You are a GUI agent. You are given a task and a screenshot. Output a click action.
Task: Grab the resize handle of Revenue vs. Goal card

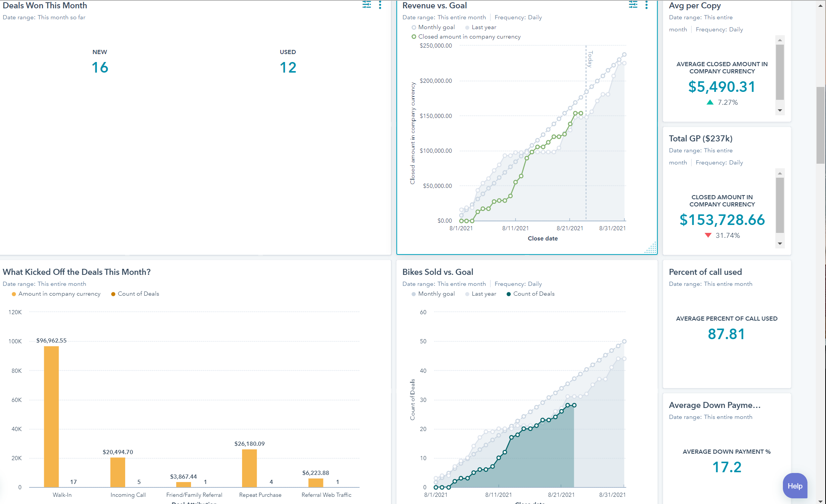[x=651, y=248]
